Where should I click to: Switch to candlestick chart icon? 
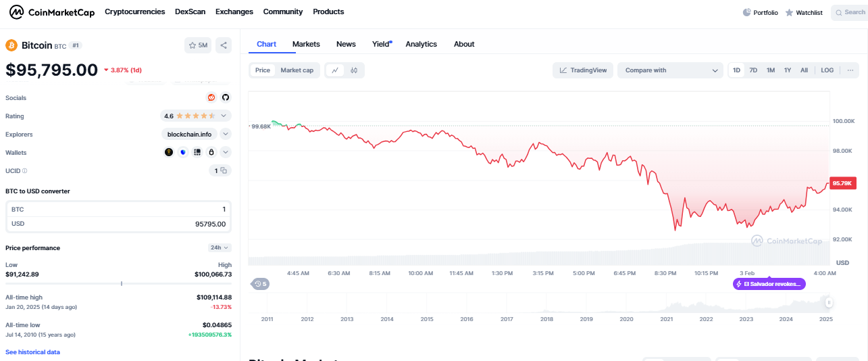(354, 70)
